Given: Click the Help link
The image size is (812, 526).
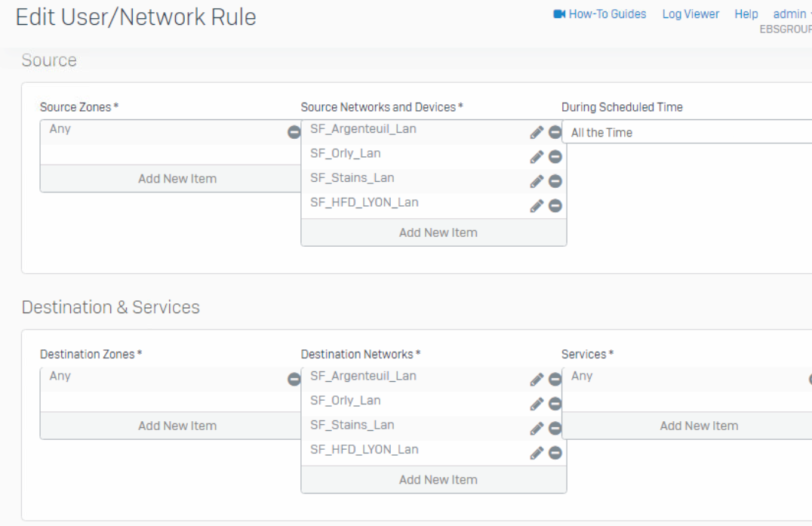Looking at the screenshot, I should [746, 14].
